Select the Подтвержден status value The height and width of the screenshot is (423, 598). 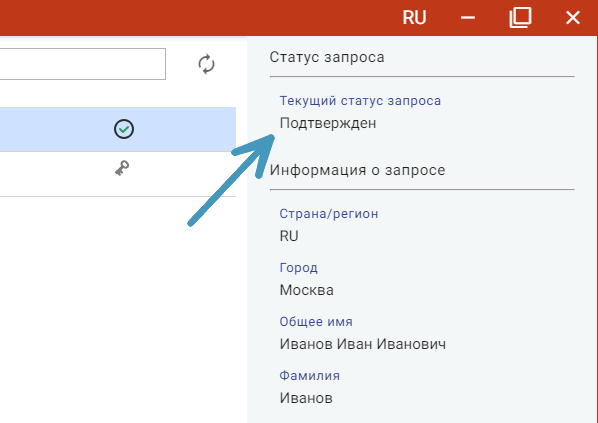(x=328, y=123)
